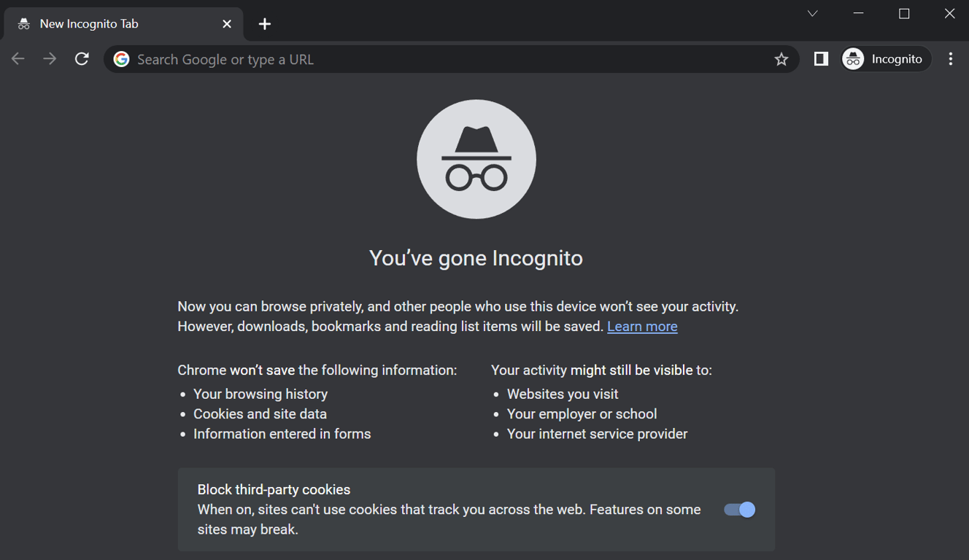Open the three-dot Chrome menu
969x560 pixels.
[x=951, y=58]
